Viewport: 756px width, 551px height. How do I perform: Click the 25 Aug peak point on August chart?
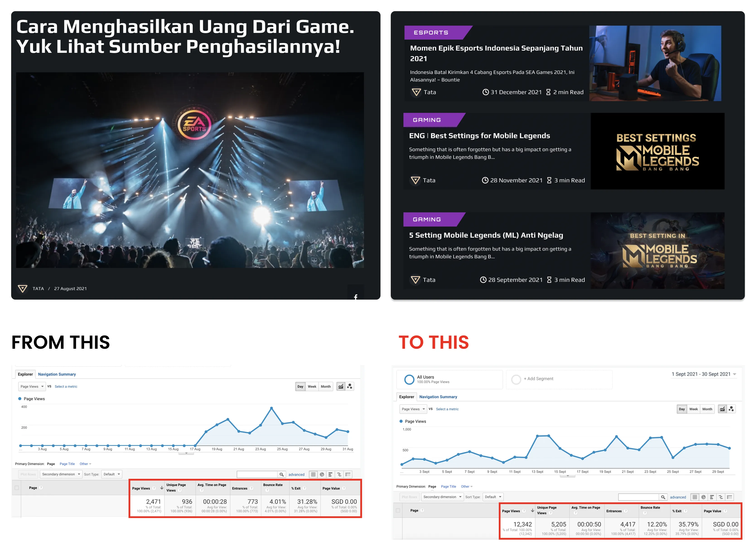coord(272,408)
